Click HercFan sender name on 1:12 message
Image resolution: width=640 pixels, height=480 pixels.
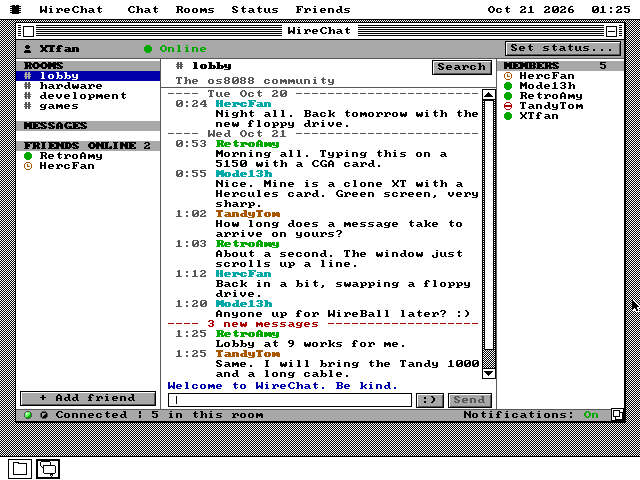(x=243, y=274)
